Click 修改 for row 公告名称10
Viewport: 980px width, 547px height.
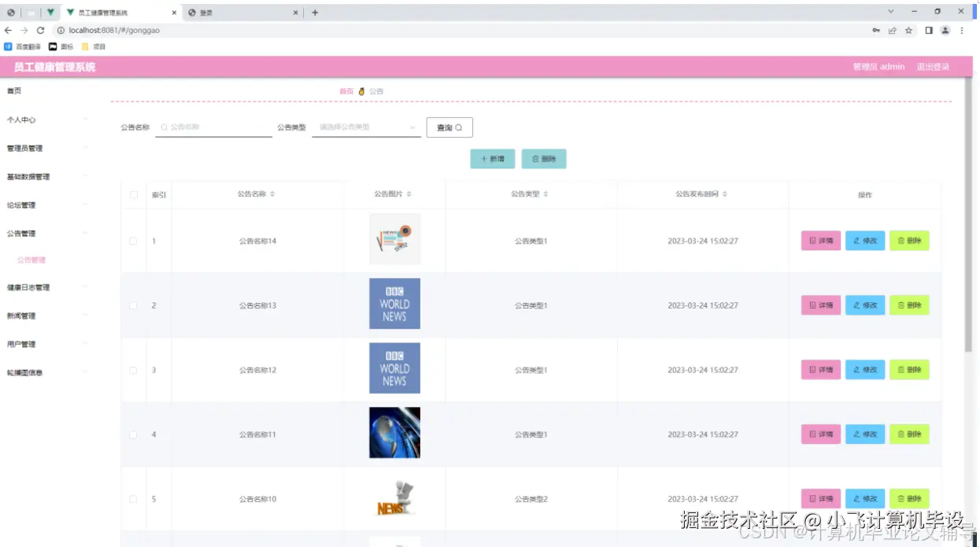click(x=865, y=499)
